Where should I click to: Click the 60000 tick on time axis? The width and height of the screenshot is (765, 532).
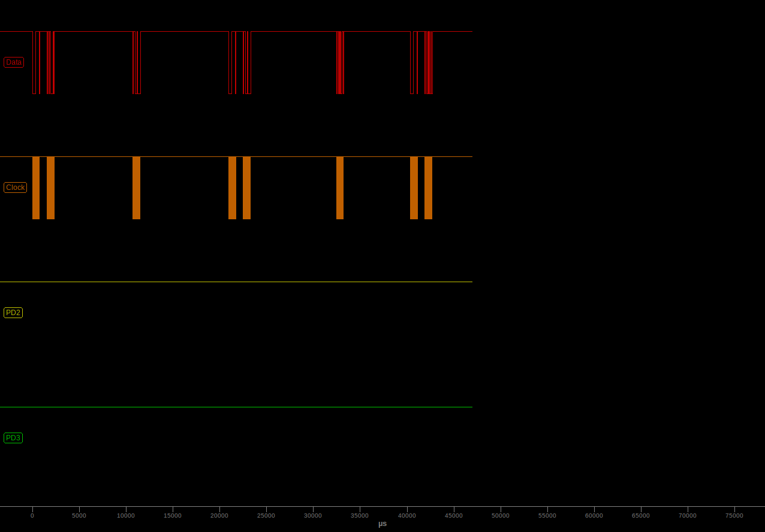594,515
